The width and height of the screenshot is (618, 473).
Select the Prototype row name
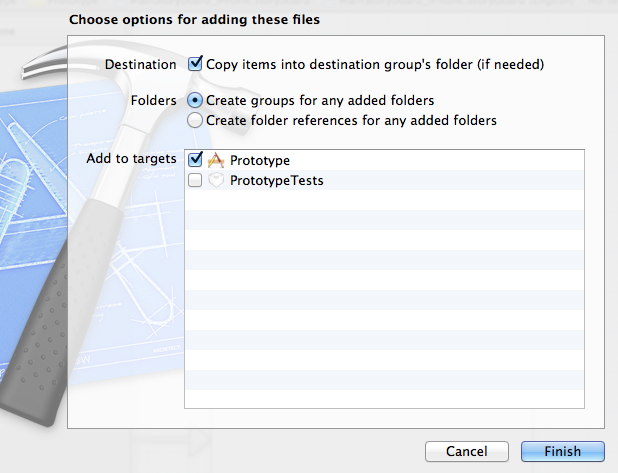[260, 160]
